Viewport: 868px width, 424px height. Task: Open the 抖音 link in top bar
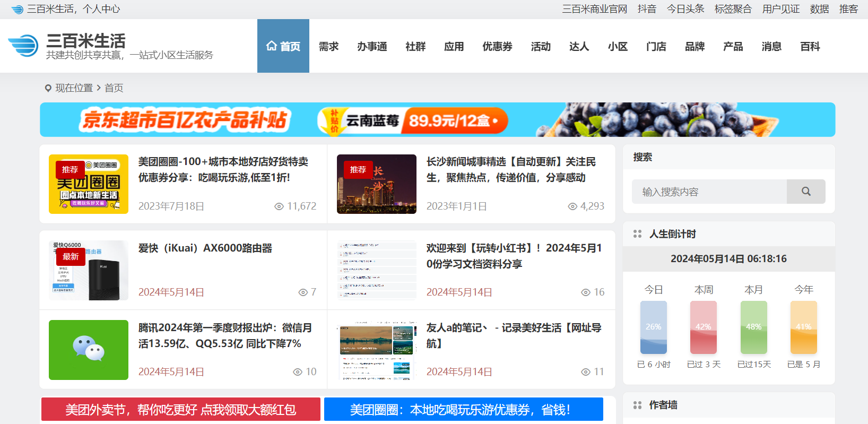[647, 9]
